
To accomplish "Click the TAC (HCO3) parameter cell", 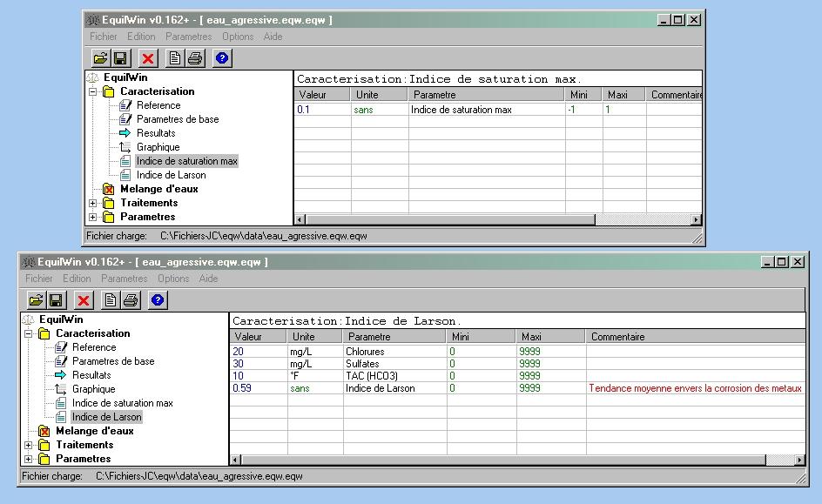I will [x=394, y=376].
